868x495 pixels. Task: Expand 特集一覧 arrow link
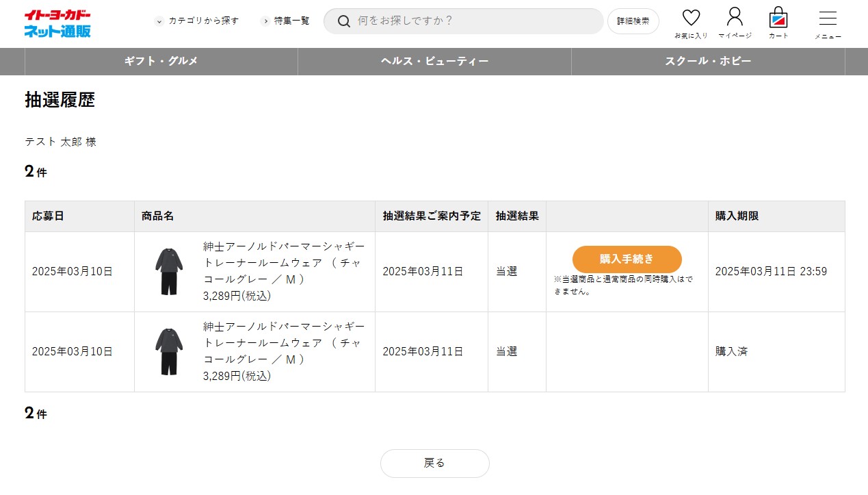pos(265,21)
